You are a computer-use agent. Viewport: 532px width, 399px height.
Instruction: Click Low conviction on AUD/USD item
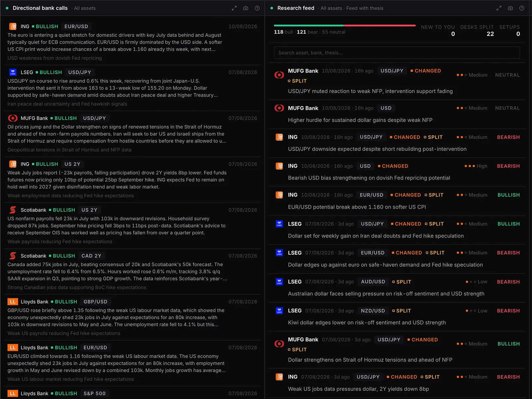[x=476, y=282]
